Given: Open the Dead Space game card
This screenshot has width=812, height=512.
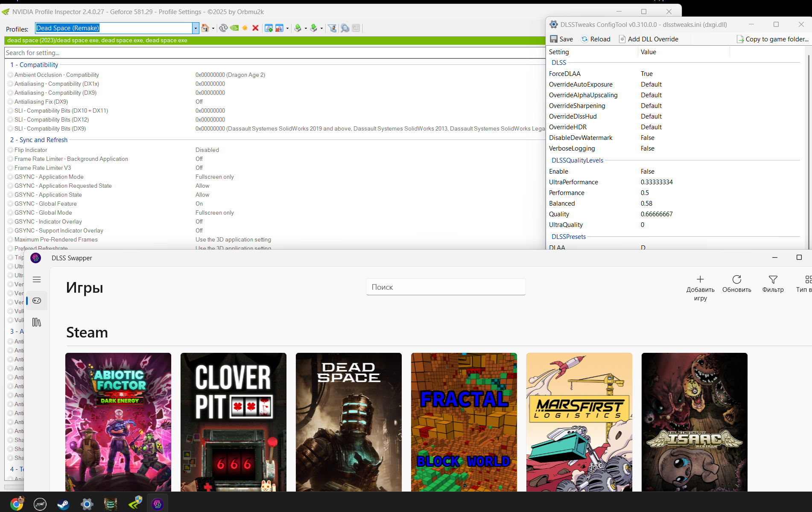Looking at the screenshot, I should tap(349, 422).
